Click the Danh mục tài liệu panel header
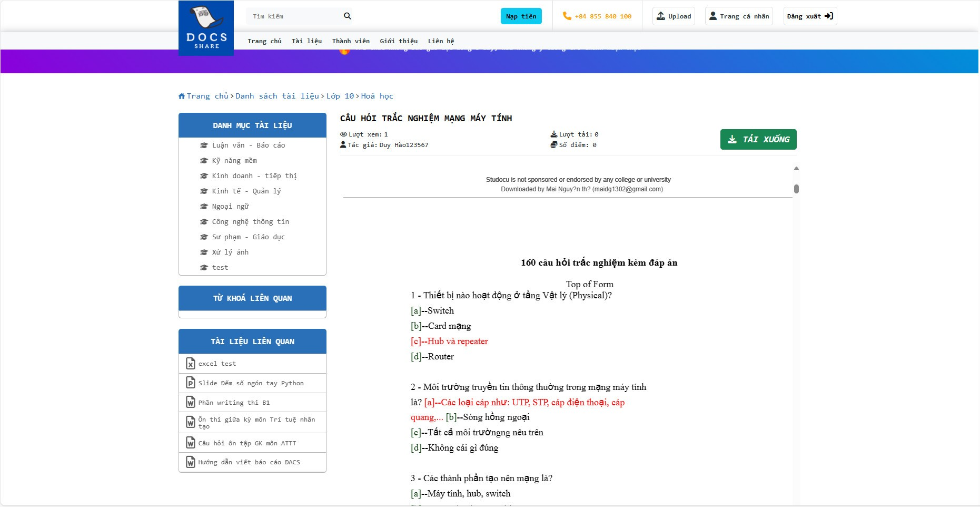 coord(252,125)
